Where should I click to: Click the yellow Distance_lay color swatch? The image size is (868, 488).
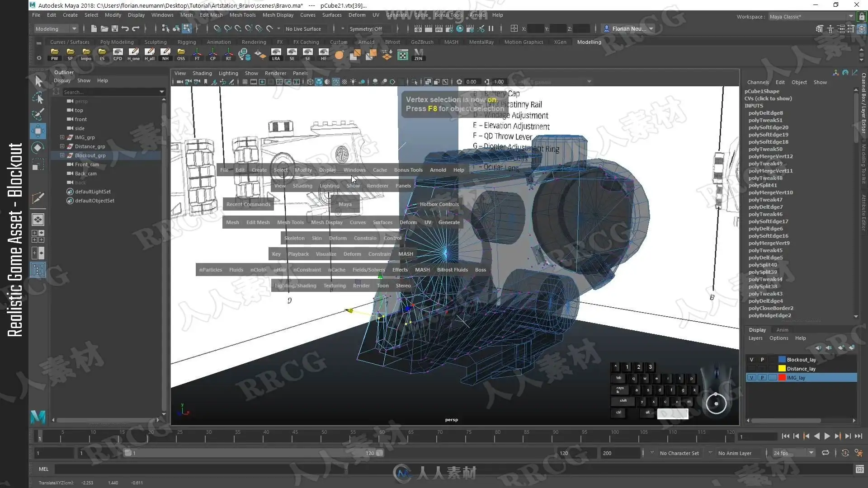(x=782, y=369)
